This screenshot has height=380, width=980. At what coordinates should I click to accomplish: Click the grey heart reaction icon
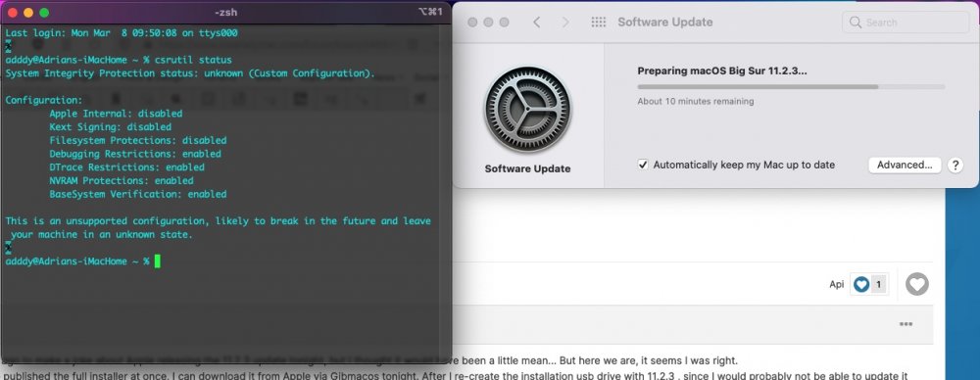(917, 284)
